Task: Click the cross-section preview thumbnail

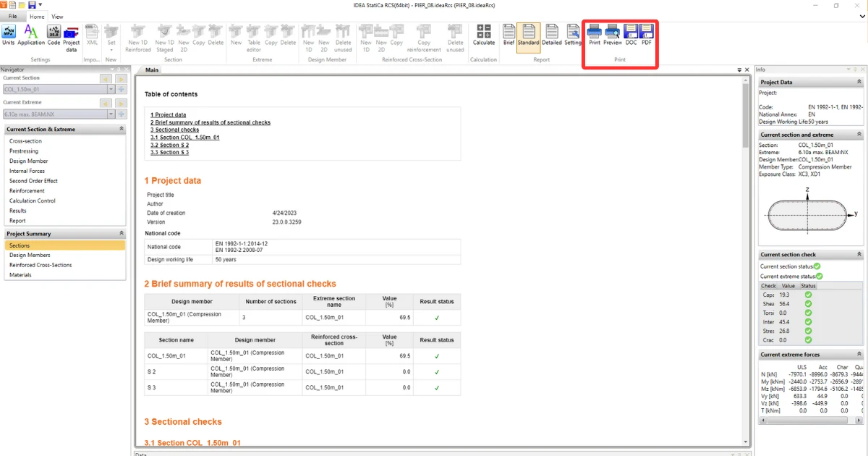Action: (807, 214)
